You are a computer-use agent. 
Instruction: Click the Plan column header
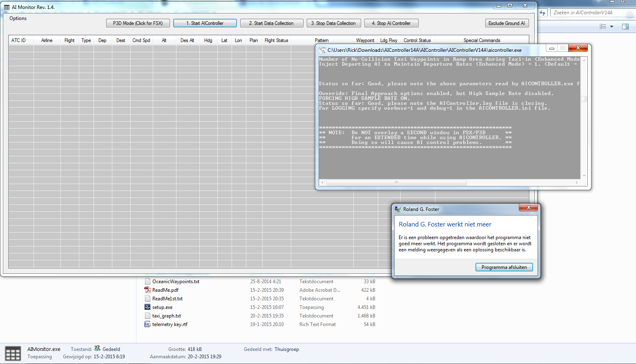(x=254, y=40)
